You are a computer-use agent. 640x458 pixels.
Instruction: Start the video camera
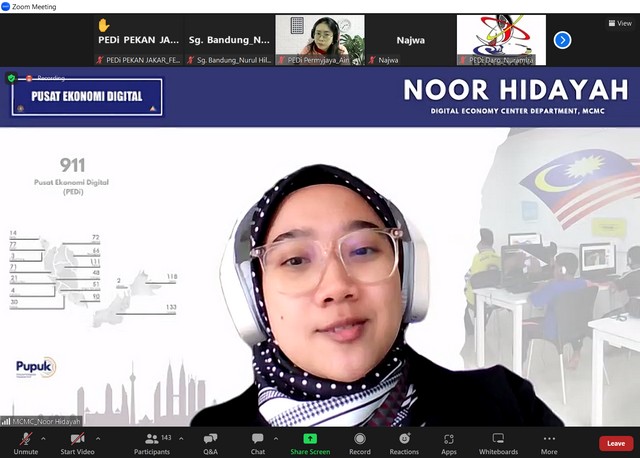point(78,441)
